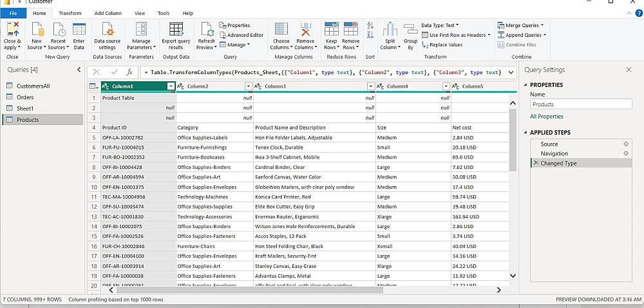This screenshot has width=644, height=308.
Task: Click the All Properties link
Action: point(546,117)
